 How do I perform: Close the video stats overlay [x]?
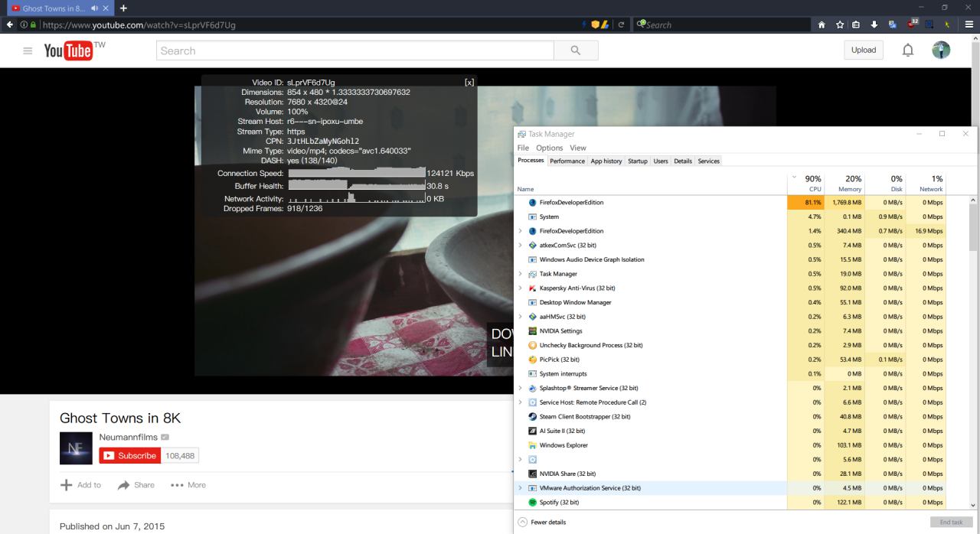click(x=469, y=82)
